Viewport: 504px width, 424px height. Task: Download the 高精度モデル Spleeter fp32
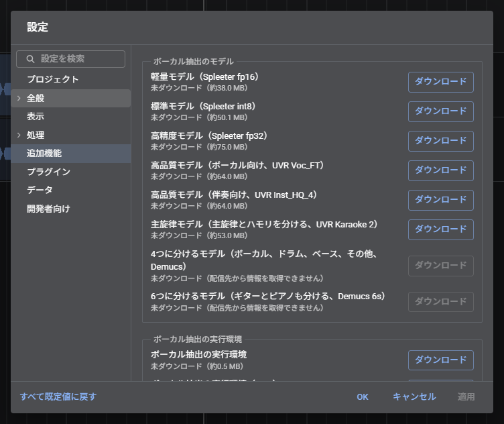point(441,142)
